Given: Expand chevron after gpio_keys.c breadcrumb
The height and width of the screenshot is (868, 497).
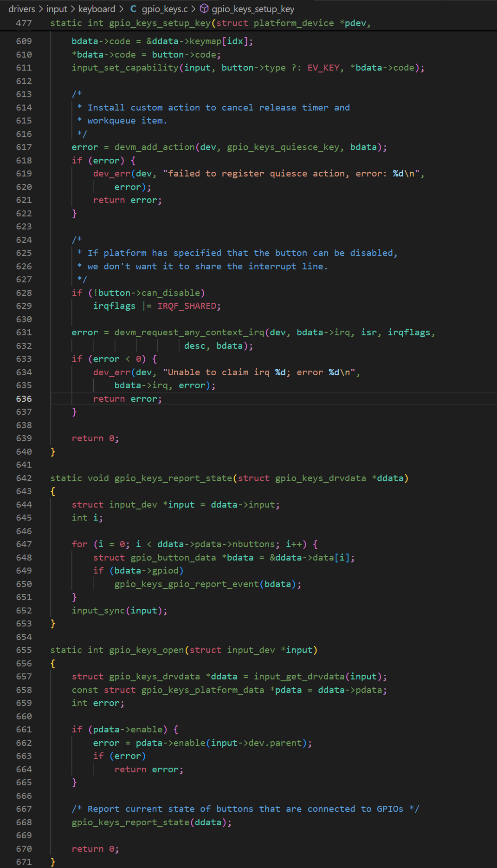Looking at the screenshot, I should click(194, 9).
